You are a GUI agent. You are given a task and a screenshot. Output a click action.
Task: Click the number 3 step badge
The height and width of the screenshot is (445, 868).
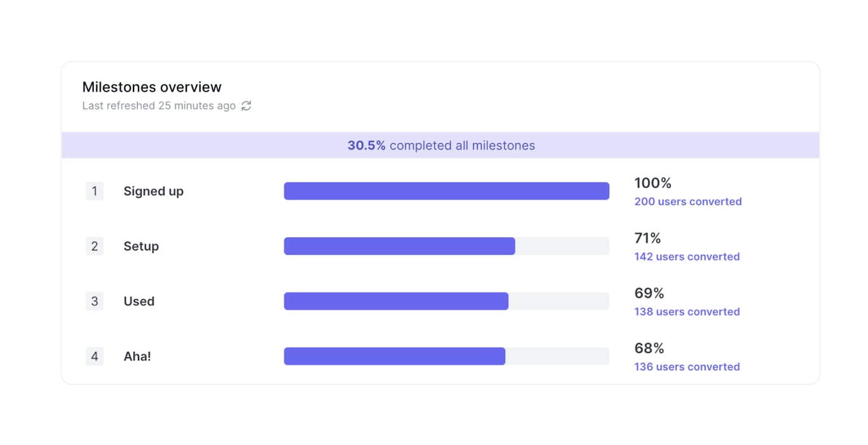point(95,301)
